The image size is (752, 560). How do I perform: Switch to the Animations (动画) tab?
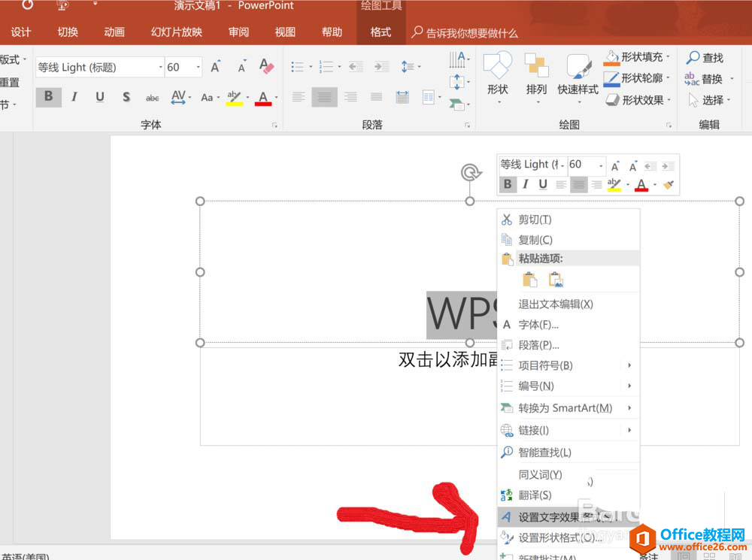(114, 32)
